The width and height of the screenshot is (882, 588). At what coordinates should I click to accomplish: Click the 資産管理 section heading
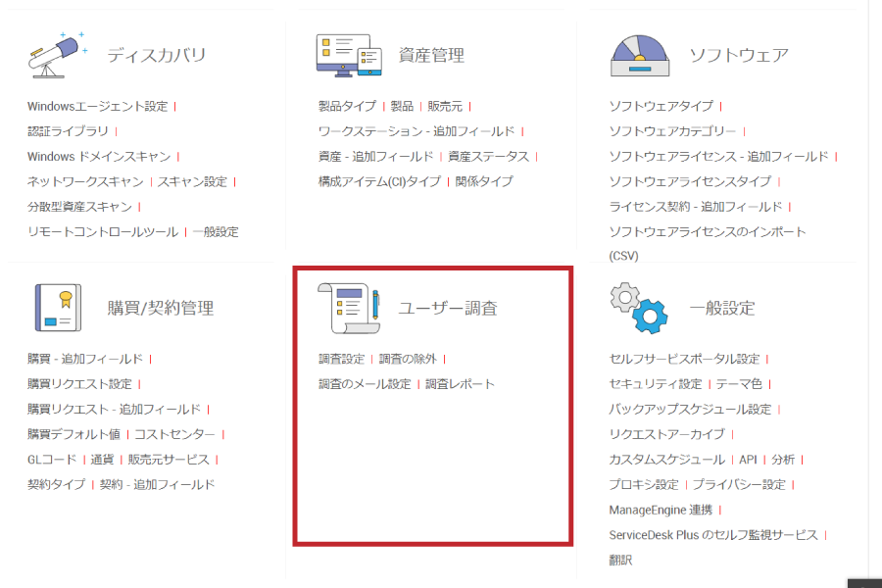[x=431, y=55]
